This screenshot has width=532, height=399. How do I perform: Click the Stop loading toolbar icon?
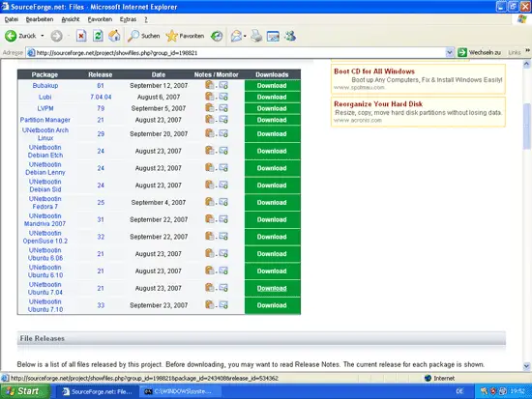click(81, 36)
